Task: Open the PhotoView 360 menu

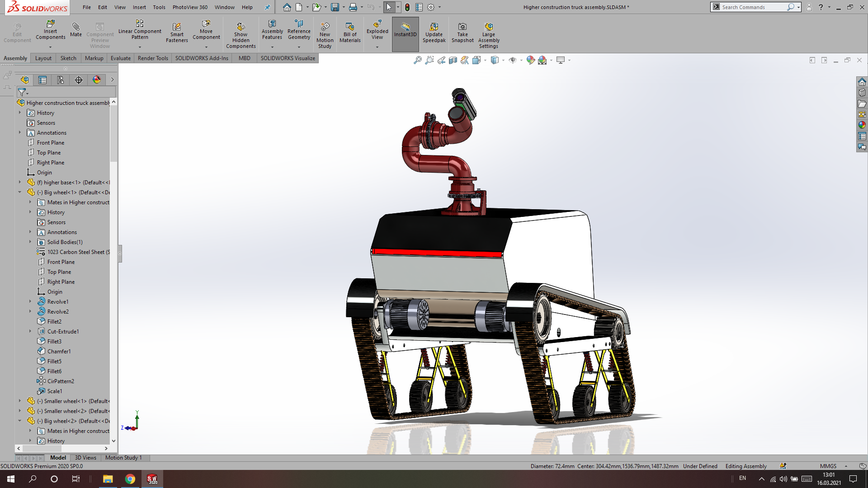Action: click(190, 7)
